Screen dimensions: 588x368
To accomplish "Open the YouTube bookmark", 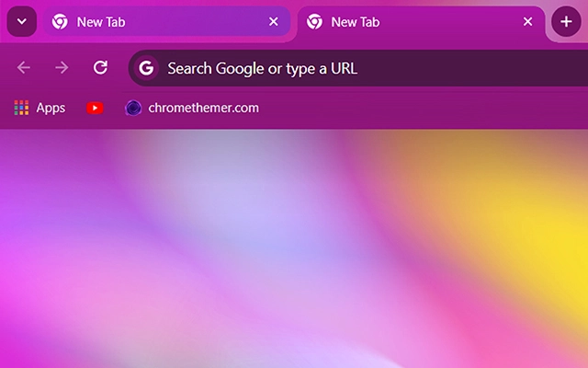I will (x=95, y=108).
